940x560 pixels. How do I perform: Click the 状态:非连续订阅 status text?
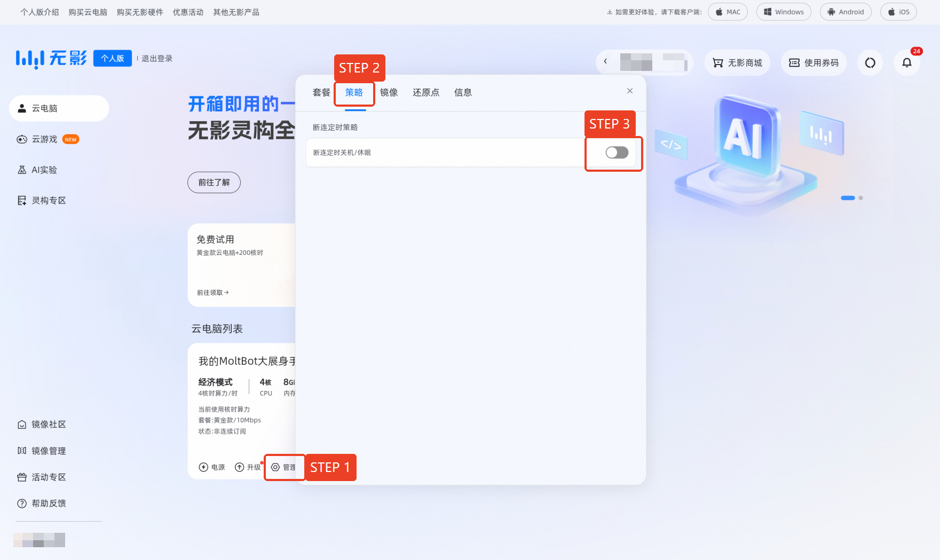click(x=222, y=431)
